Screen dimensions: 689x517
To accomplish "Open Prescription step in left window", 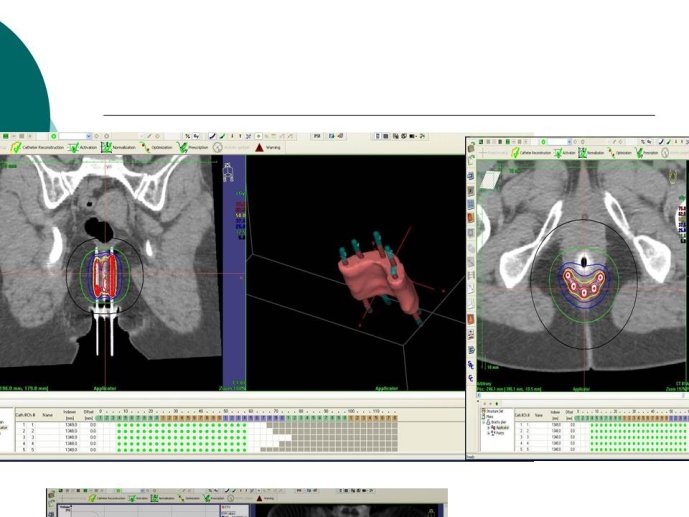I will click(x=193, y=148).
